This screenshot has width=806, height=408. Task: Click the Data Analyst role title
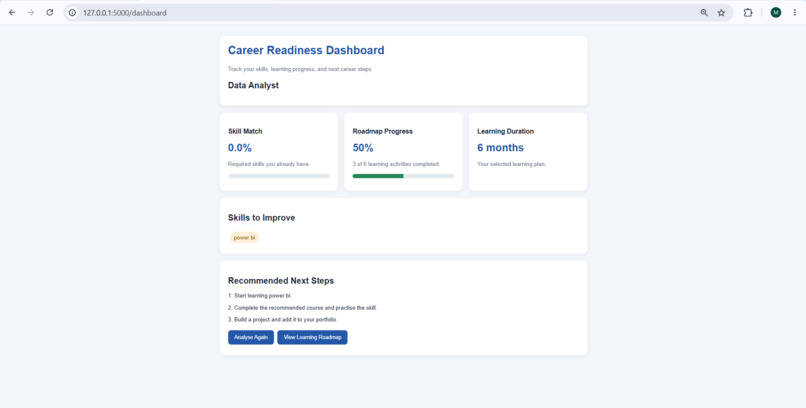click(x=253, y=85)
